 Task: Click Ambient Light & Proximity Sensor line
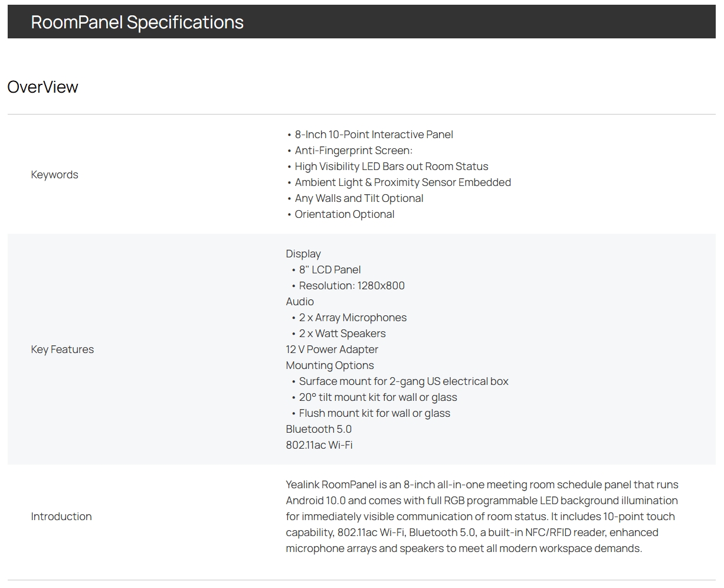(x=402, y=182)
